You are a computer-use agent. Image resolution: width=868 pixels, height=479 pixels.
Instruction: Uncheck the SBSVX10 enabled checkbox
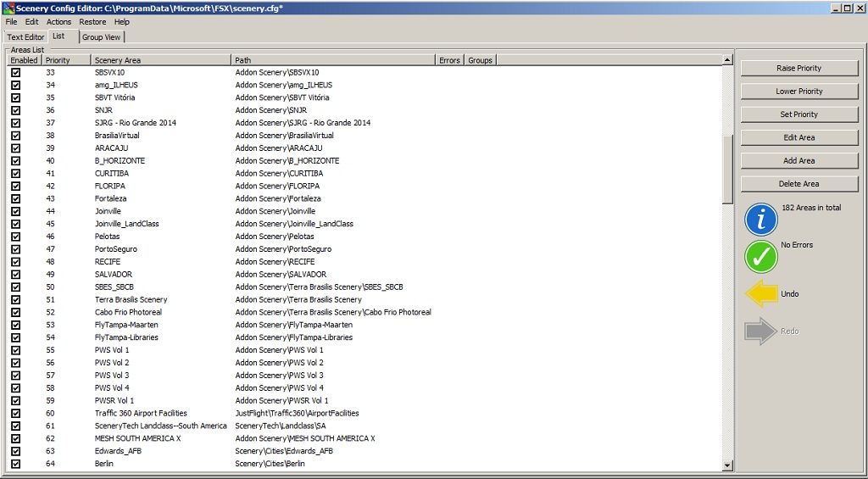pos(15,72)
